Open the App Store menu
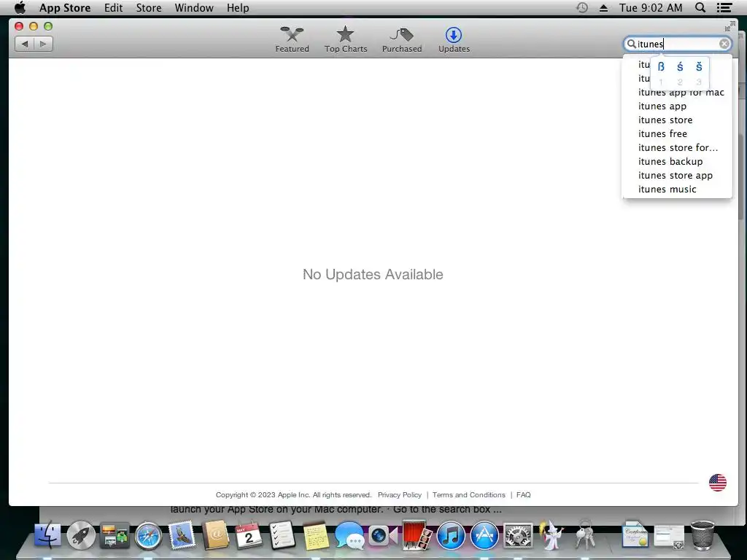 (x=65, y=7)
